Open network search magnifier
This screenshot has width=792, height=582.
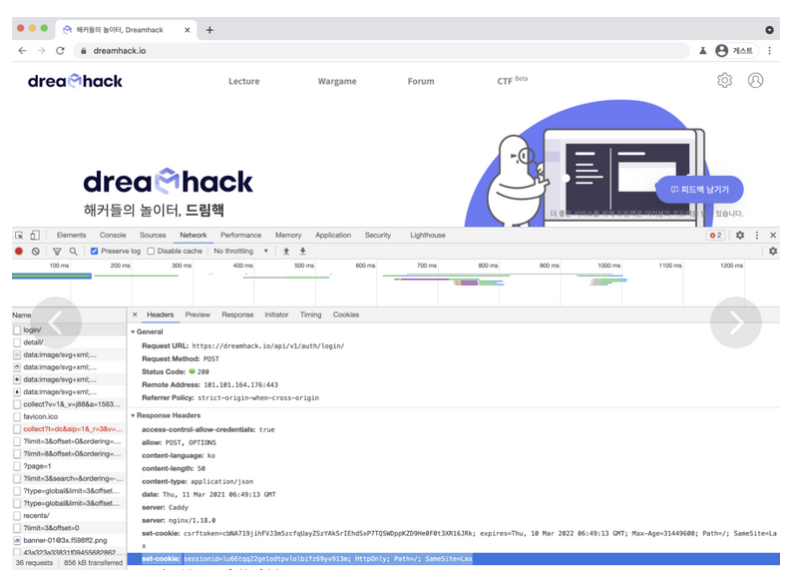coord(73,251)
